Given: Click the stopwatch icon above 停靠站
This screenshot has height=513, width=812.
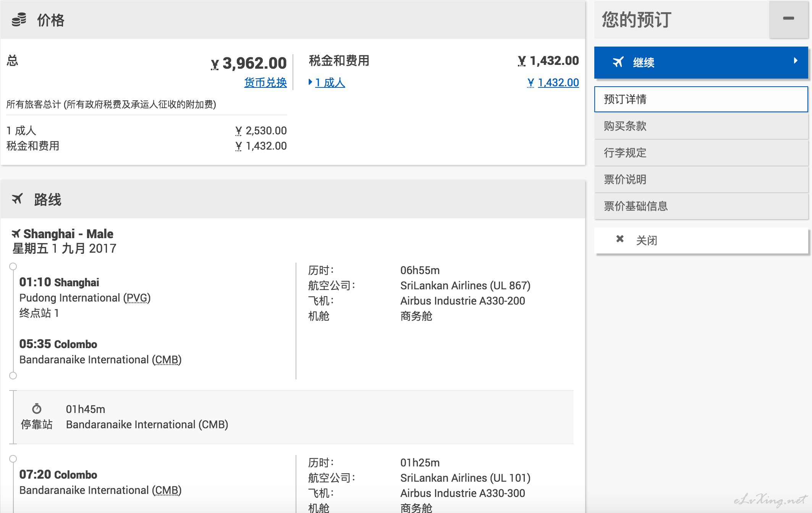Looking at the screenshot, I should [37, 409].
